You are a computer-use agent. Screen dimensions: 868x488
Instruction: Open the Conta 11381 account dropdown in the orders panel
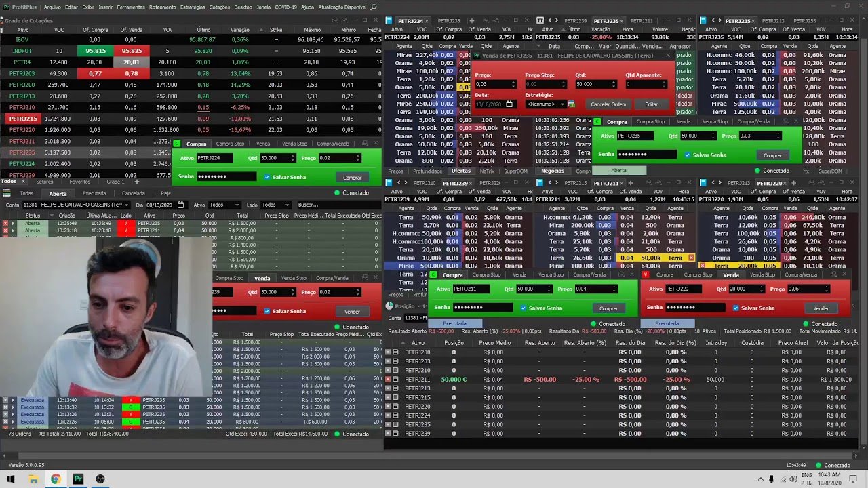[x=76, y=205]
